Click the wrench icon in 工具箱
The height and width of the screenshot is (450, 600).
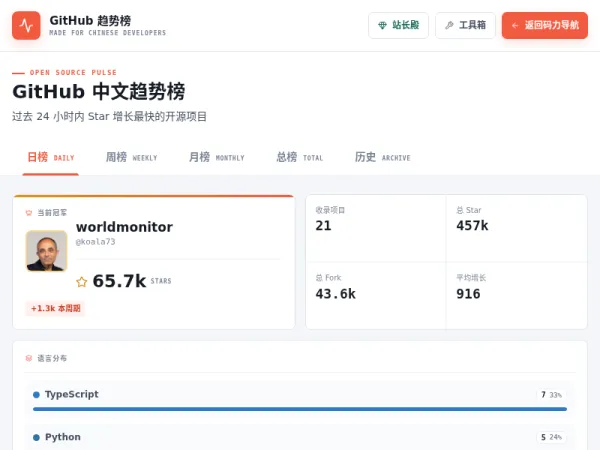tap(449, 26)
